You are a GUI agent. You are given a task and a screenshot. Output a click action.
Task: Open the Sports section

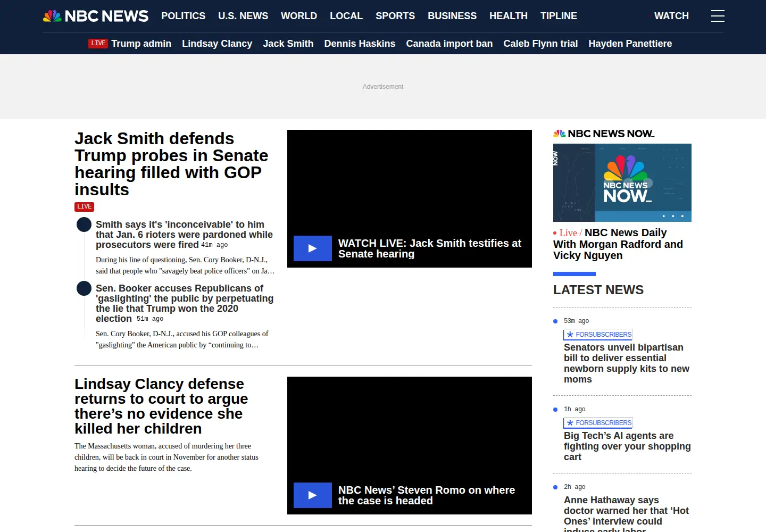[x=395, y=16]
